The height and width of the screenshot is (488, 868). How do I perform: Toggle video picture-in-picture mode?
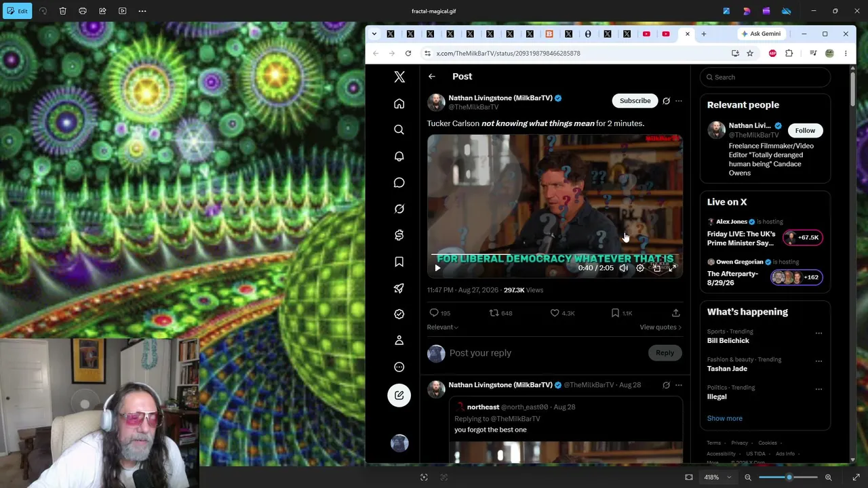point(656,268)
